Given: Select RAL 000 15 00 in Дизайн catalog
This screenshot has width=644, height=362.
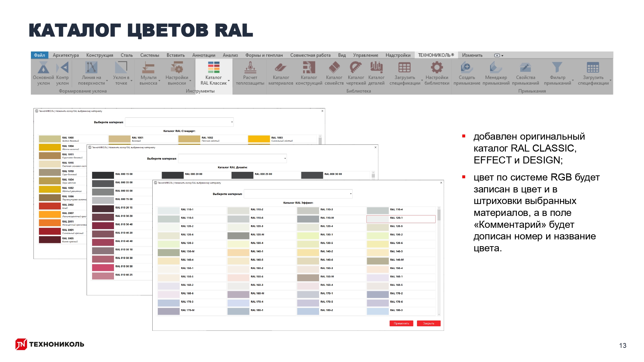Looking at the screenshot, I should point(103,175).
